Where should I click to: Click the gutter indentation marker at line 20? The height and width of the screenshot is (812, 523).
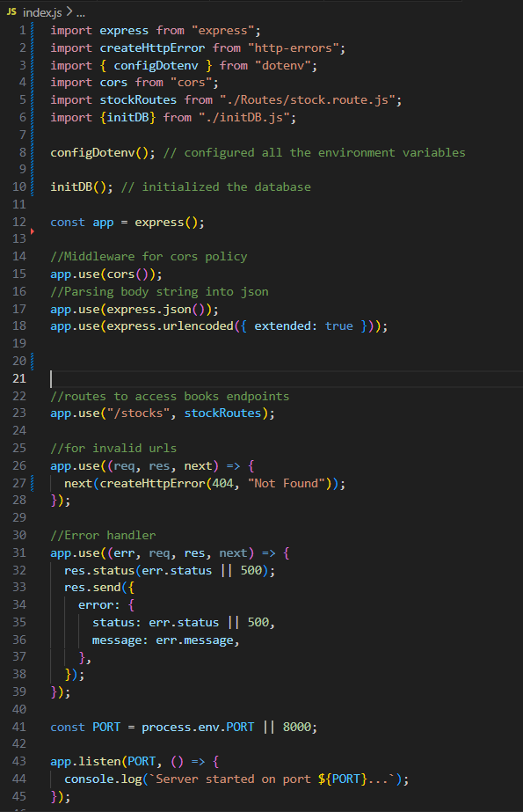(30, 360)
